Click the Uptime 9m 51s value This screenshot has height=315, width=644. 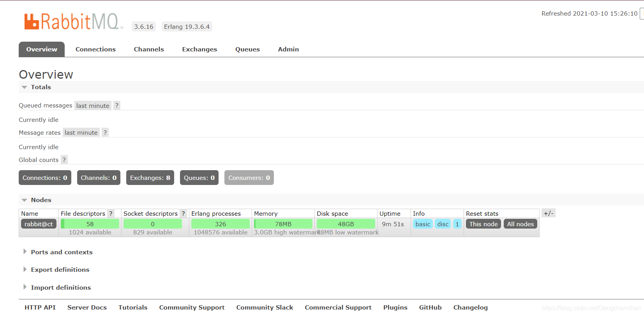coord(393,224)
